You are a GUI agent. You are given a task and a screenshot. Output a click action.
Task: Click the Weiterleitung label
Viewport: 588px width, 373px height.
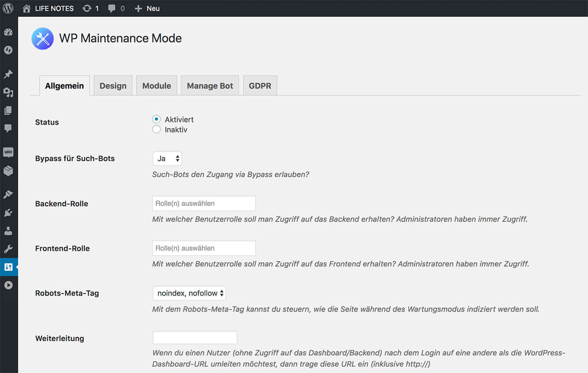(60, 338)
